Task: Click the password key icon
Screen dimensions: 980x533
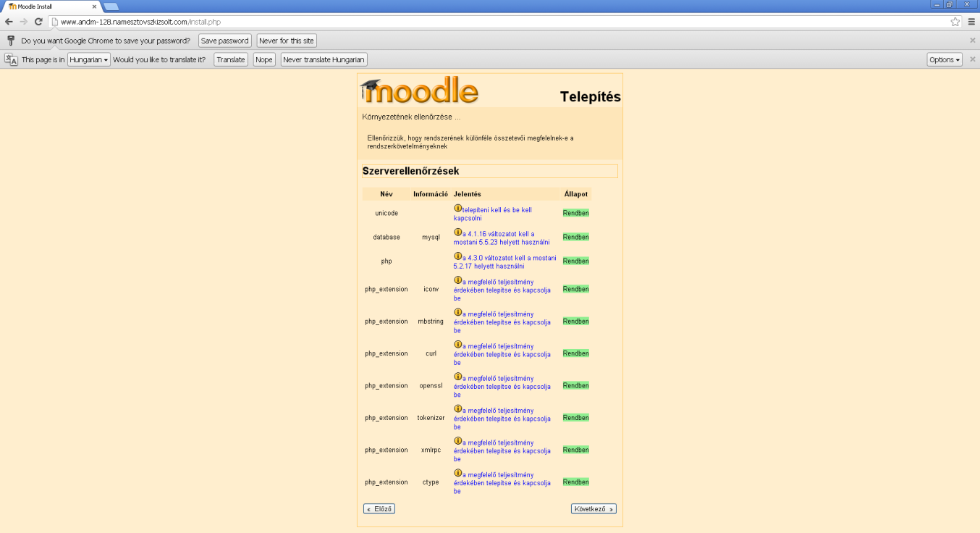Action: 11,41
